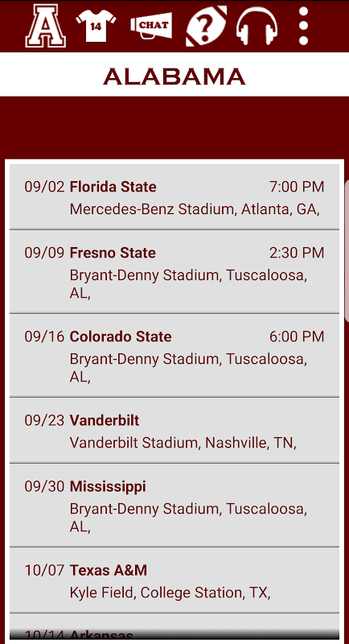This screenshot has height=644, width=349.
Task: Click the 09/23 date label
Action: pyautogui.click(x=44, y=420)
